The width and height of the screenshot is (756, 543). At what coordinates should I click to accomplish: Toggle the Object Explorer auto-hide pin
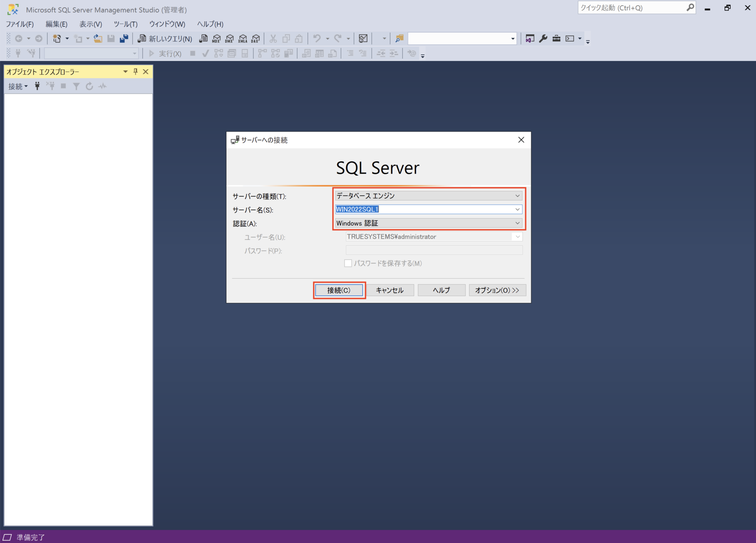click(135, 72)
